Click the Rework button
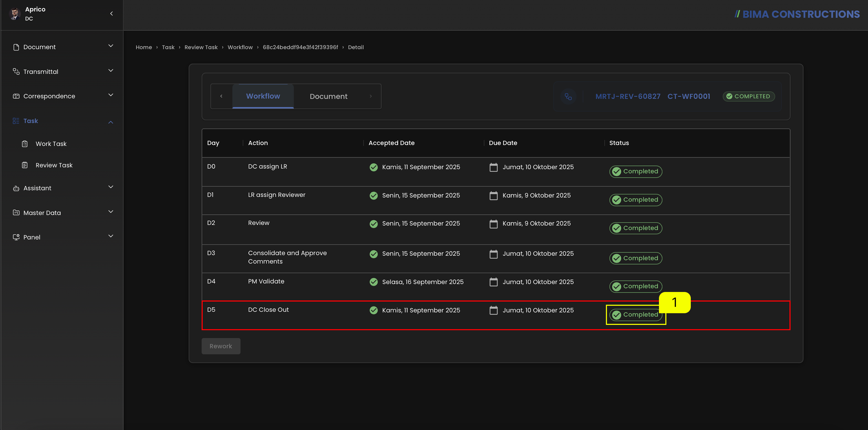The image size is (868, 430). [x=221, y=346]
